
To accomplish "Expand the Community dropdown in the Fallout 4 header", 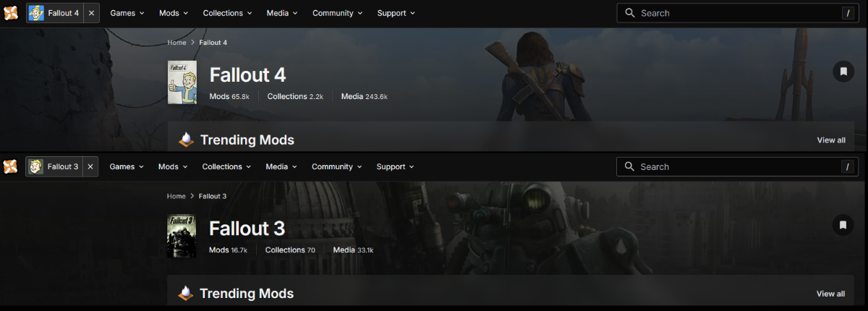I will (337, 13).
